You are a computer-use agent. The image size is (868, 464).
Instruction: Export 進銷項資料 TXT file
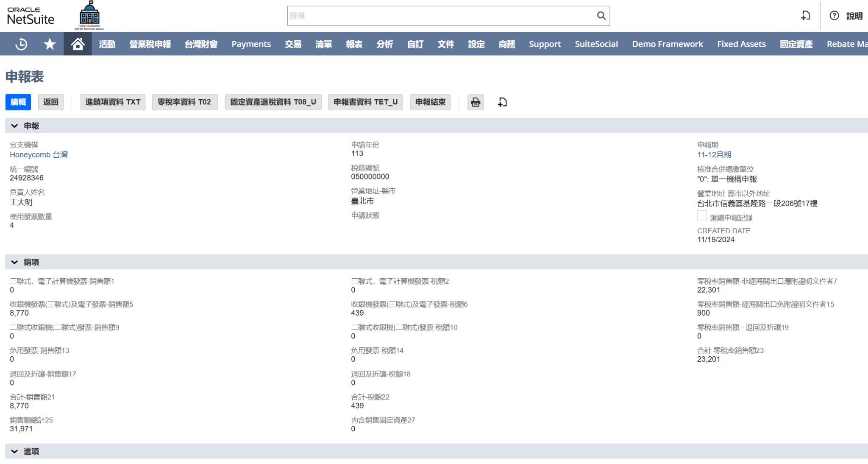tap(113, 102)
